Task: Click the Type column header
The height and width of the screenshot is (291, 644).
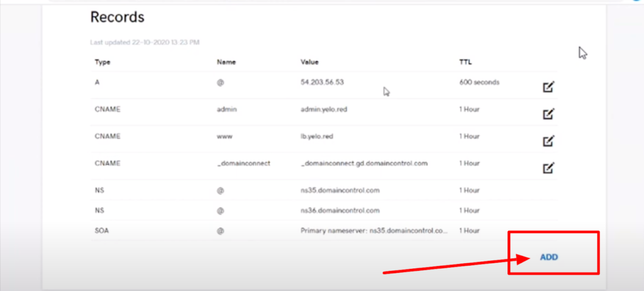Action: pos(102,62)
